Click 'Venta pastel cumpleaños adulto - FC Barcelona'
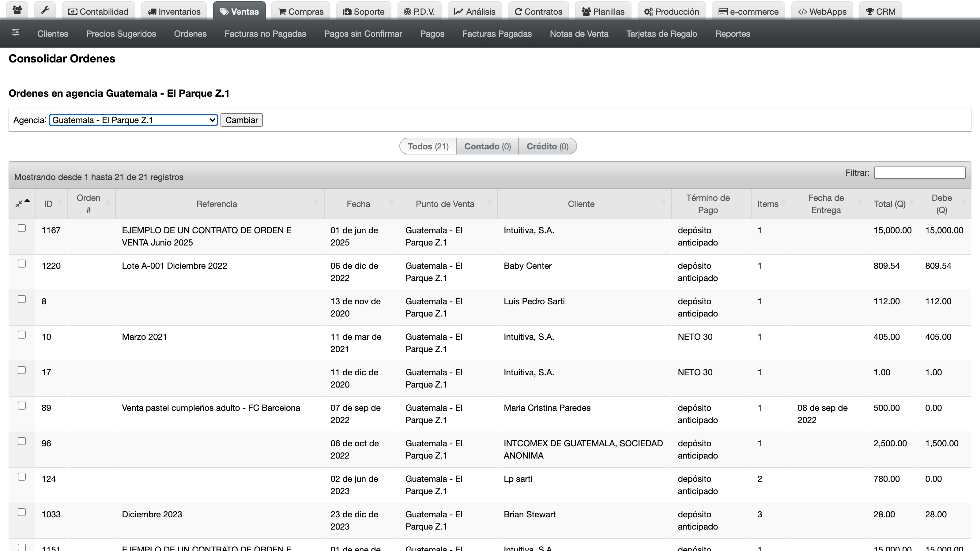The image size is (980, 551). click(x=211, y=408)
